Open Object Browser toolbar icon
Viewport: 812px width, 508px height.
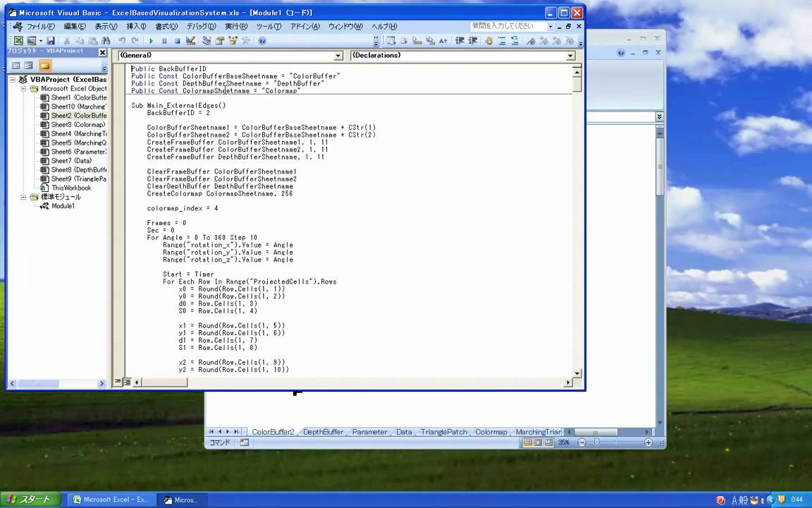(233, 40)
